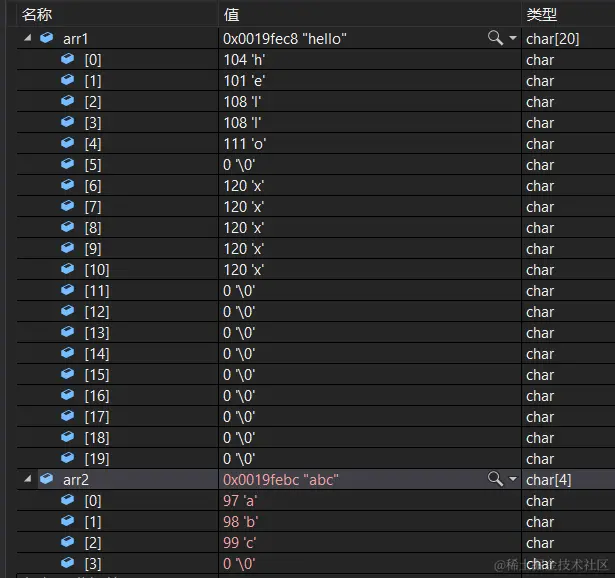
Task: Click the blue cube icon beside arr1
Action: point(47,38)
